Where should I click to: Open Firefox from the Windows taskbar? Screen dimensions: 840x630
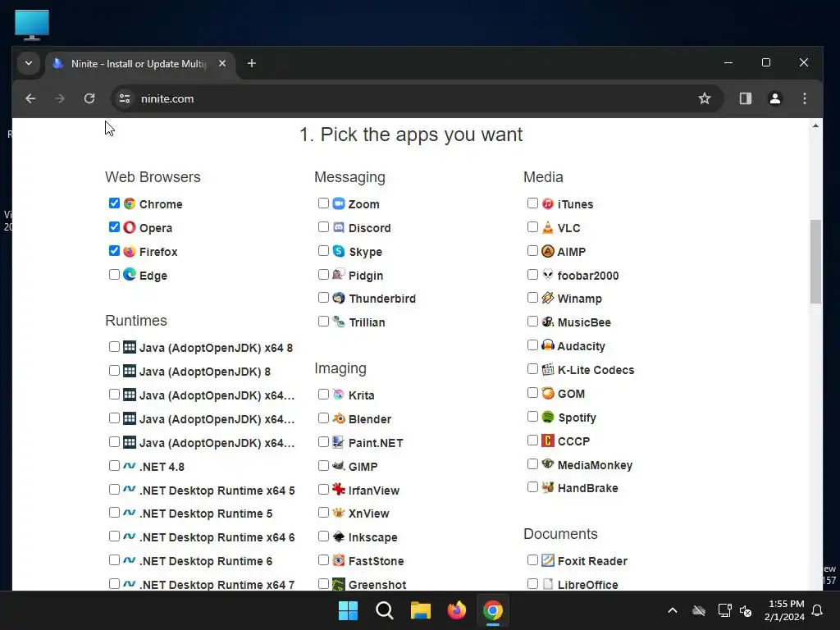click(456, 610)
